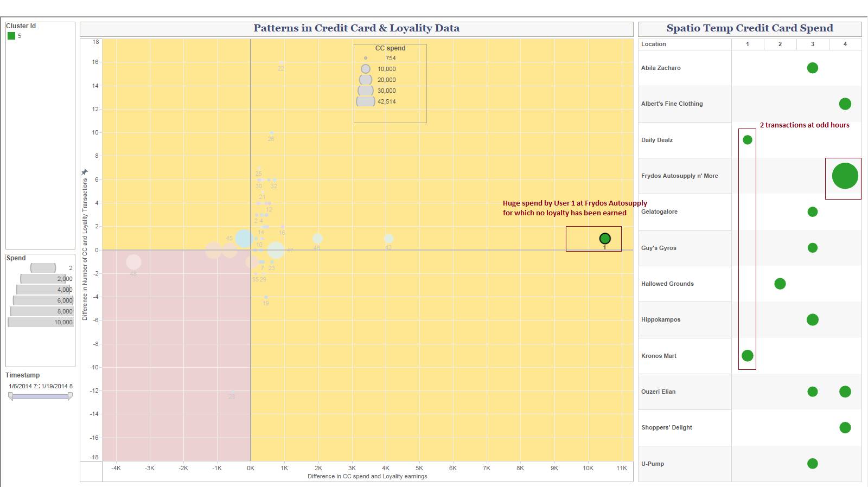Click the Kronos Mart green dot
Screen dimensions: 868x487
747,356
